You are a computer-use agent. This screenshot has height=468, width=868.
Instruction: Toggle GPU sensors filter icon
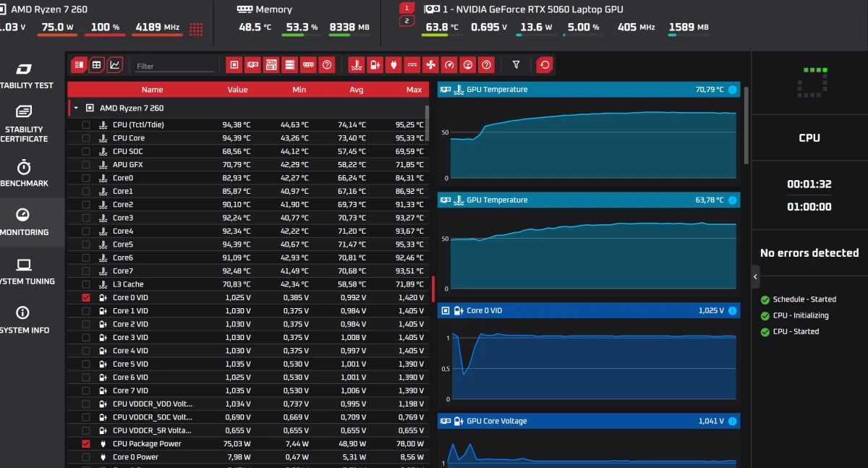[x=253, y=65]
